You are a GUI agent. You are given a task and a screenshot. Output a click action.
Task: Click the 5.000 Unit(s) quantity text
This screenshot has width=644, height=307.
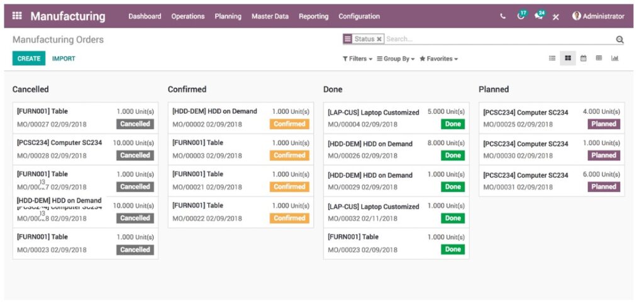[446, 111]
